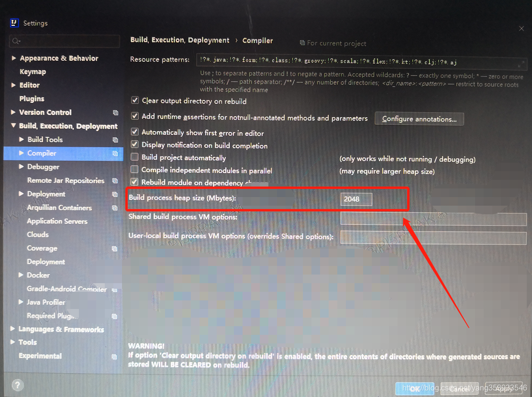Image resolution: width=532 pixels, height=397 pixels.
Task: Select Clouds settings
Action: tap(38, 234)
